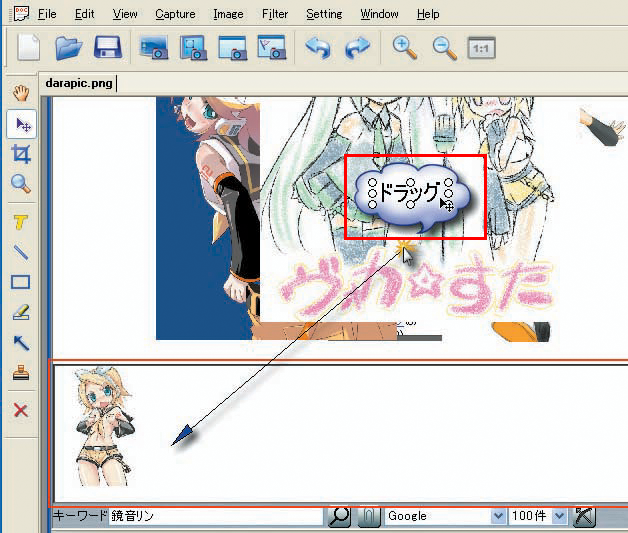Image resolution: width=628 pixels, height=533 pixels.
Task: Open the Image menu
Action: [x=228, y=14]
